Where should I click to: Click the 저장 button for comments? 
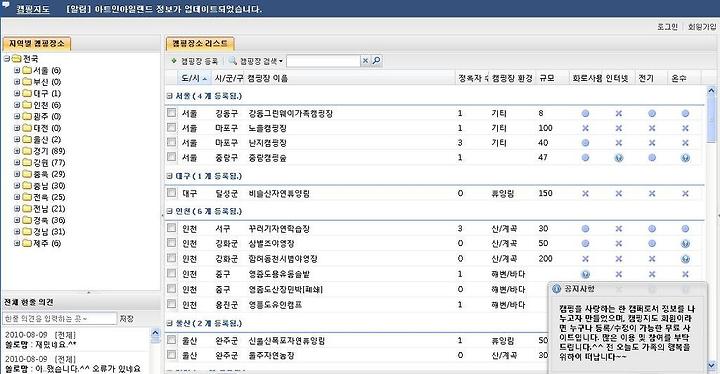tap(126, 318)
